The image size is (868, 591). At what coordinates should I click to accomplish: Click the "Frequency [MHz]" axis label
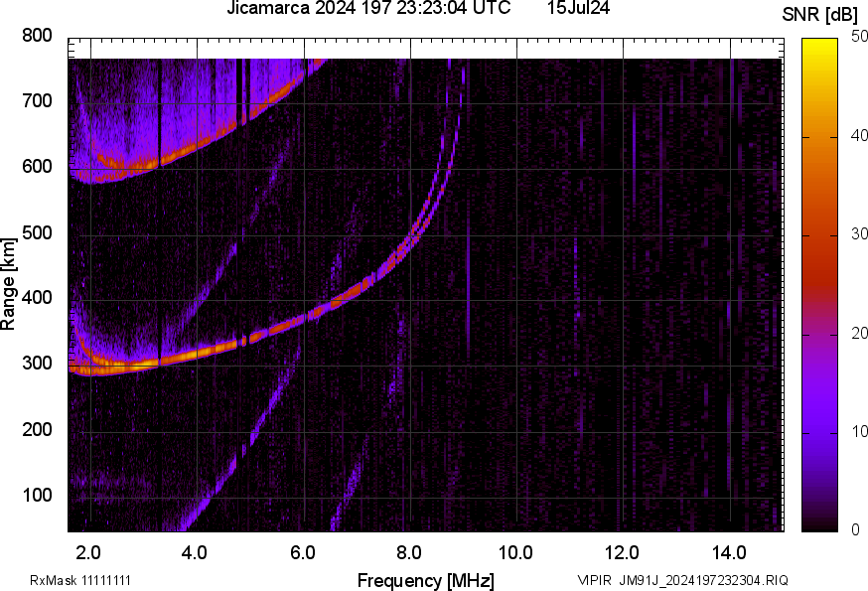426,580
